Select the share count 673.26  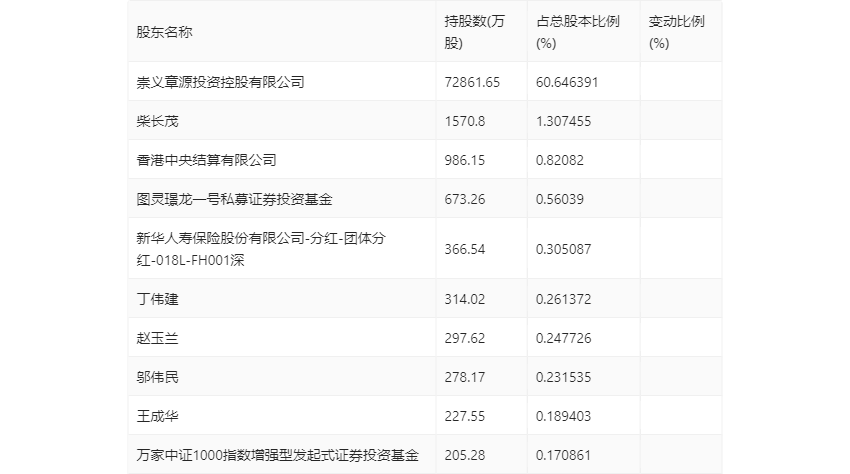(465, 199)
